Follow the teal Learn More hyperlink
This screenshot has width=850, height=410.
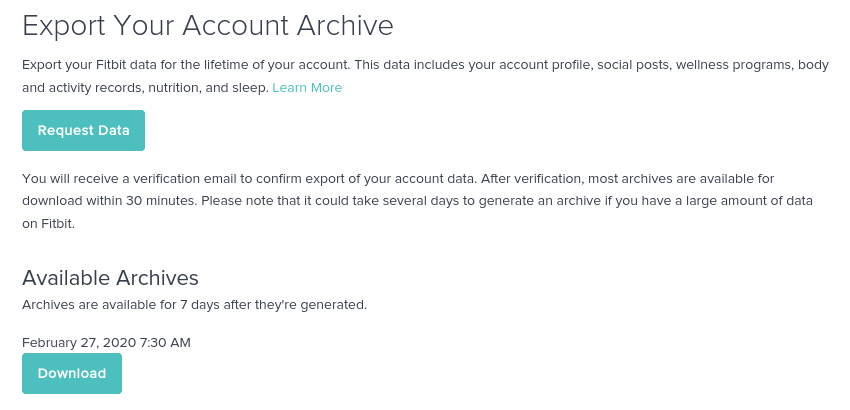point(307,88)
